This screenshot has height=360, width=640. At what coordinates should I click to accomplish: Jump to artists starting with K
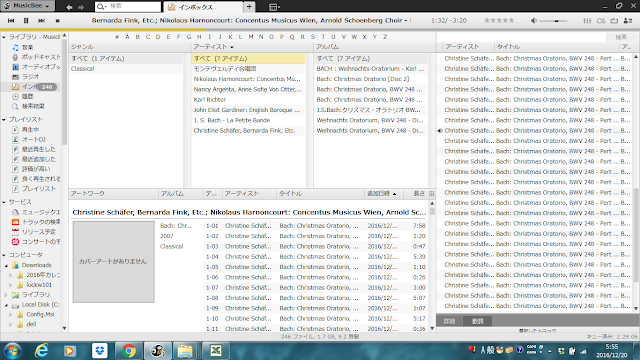(x=230, y=37)
